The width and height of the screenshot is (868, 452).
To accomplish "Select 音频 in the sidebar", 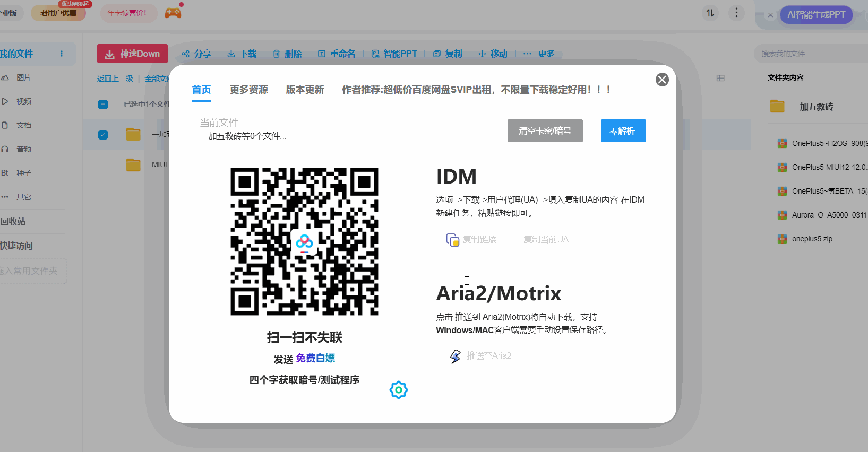I will pos(24,149).
